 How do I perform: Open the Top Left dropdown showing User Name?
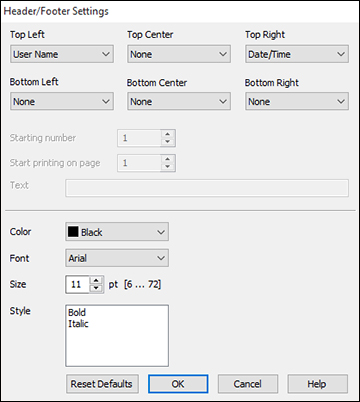(x=62, y=54)
